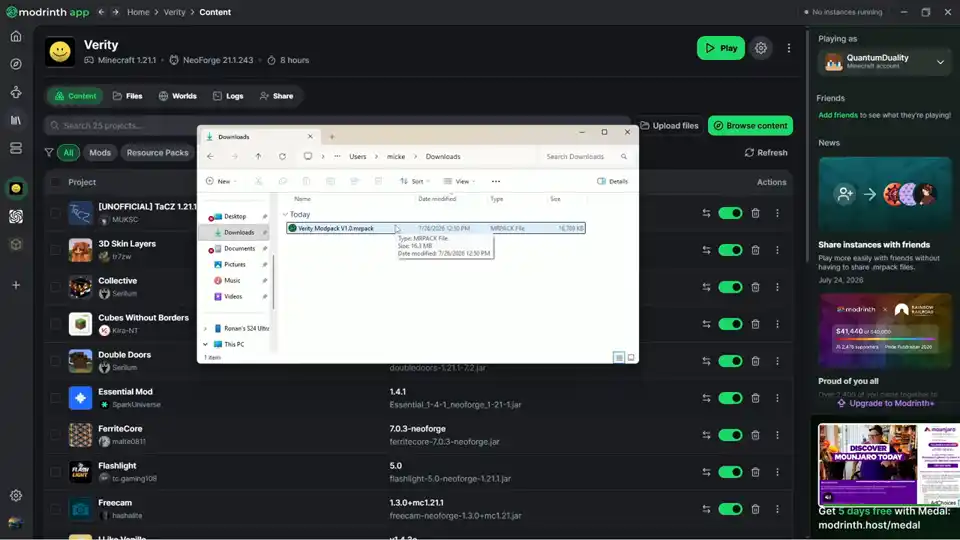
Task: Switch Explorer to large thumbnails view icon
Action: click(631, 358)
